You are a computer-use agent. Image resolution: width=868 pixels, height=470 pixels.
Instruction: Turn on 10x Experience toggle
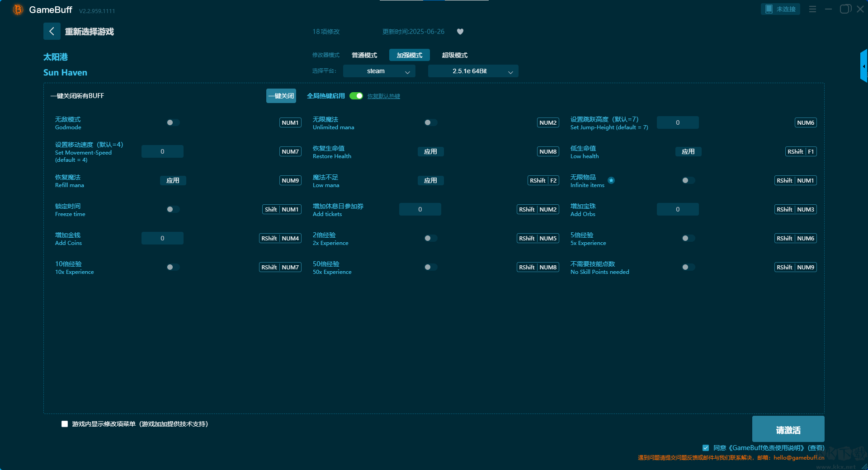point(173,267)
